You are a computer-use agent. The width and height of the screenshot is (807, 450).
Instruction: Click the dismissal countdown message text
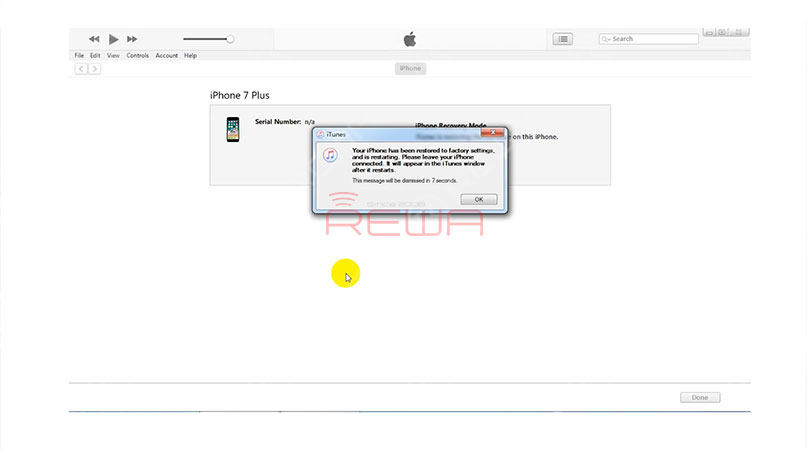tap(405, 181)
